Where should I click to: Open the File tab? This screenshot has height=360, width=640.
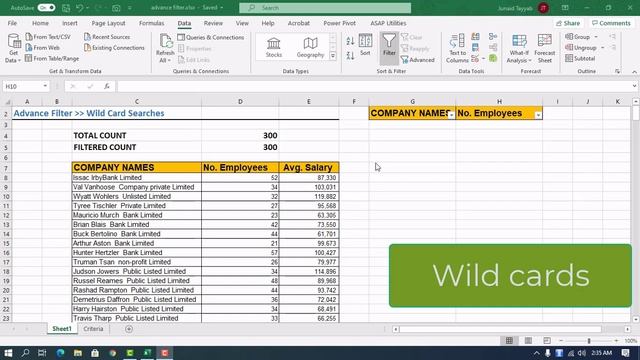coord(12,23)
